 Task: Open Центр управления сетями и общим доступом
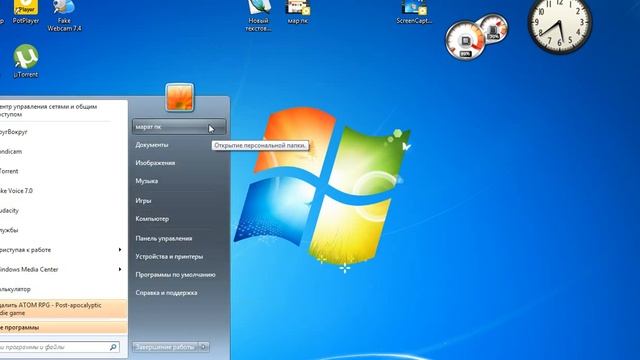click(x=63, y=111)
